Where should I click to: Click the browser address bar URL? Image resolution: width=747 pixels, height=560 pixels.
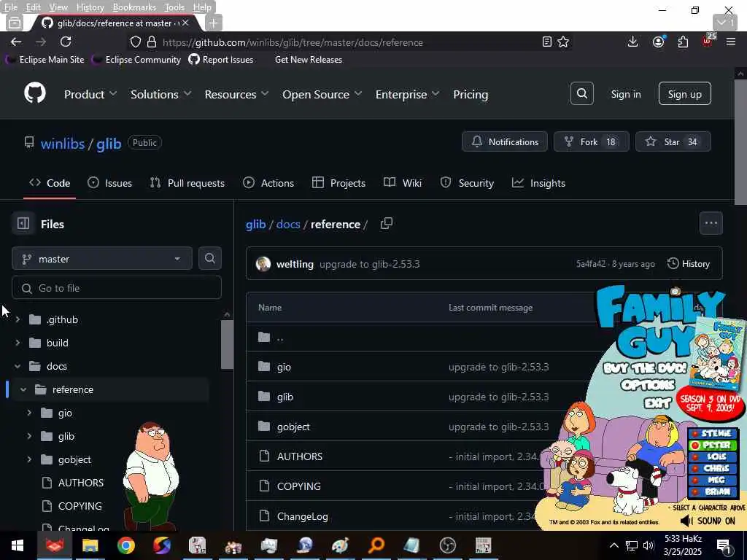click(293, 42)
